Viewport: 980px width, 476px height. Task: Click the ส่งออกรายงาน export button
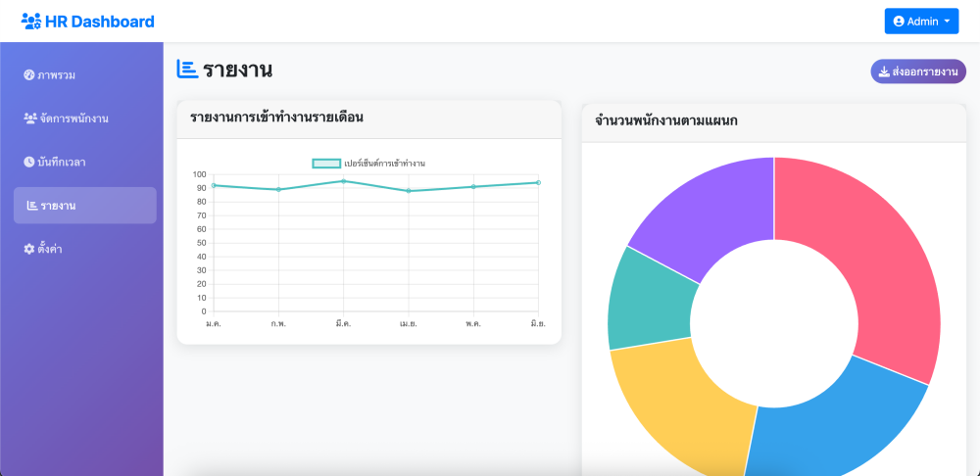(x=918, y=71)
